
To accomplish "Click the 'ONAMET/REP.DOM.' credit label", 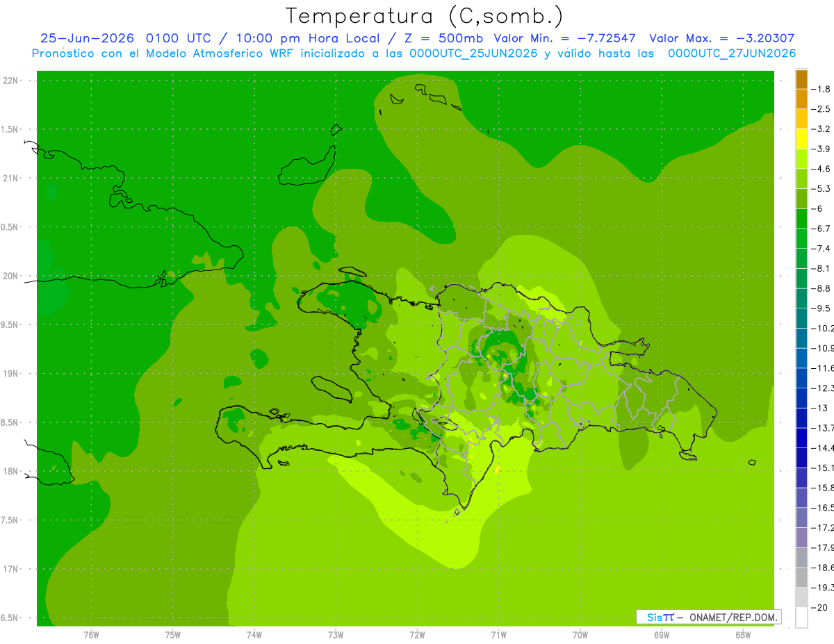I will pos(732,617).
